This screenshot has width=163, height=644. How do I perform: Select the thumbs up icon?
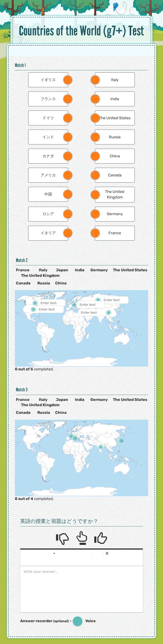[x=101, y=538]
